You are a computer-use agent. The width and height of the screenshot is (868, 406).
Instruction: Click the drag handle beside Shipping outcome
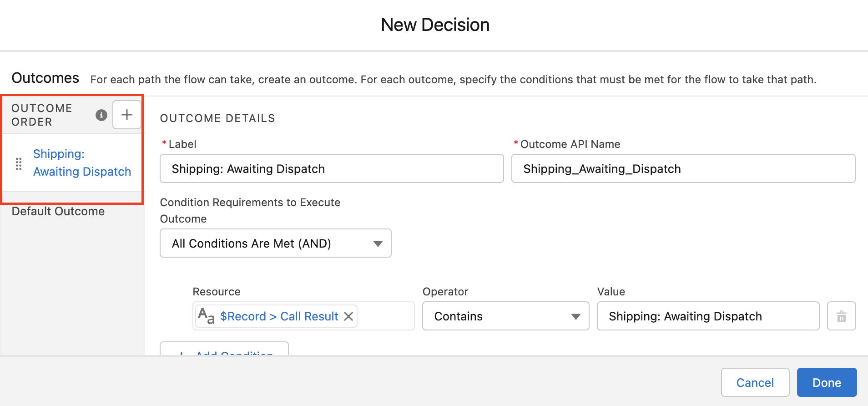click(19, 164)
